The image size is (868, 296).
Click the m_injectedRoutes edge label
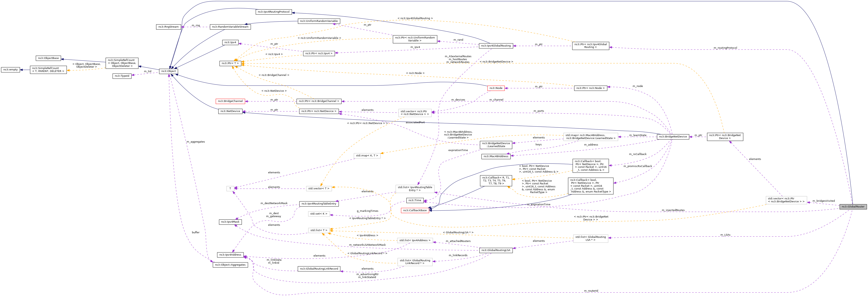(673, 210)
